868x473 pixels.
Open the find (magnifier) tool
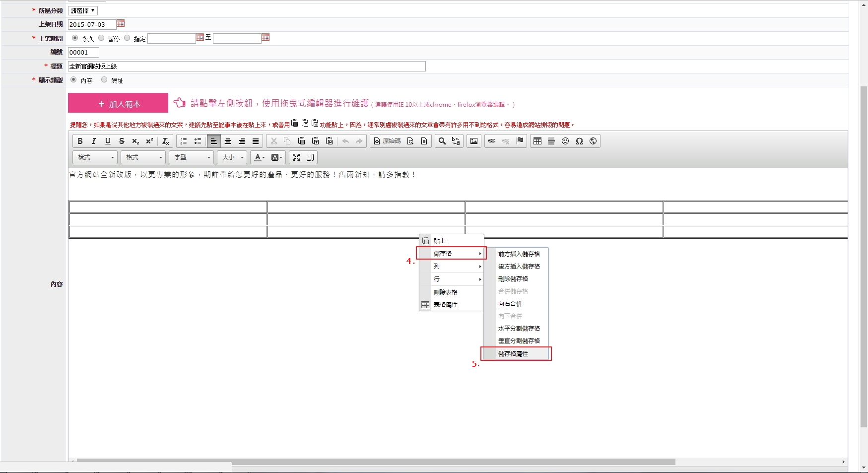point(442,141)
